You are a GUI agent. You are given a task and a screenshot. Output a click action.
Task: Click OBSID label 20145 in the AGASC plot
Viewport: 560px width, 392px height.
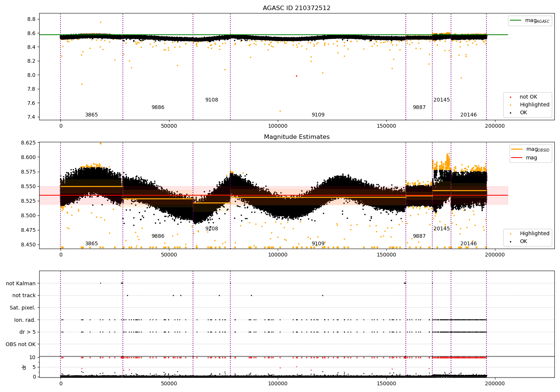point(442,100)
